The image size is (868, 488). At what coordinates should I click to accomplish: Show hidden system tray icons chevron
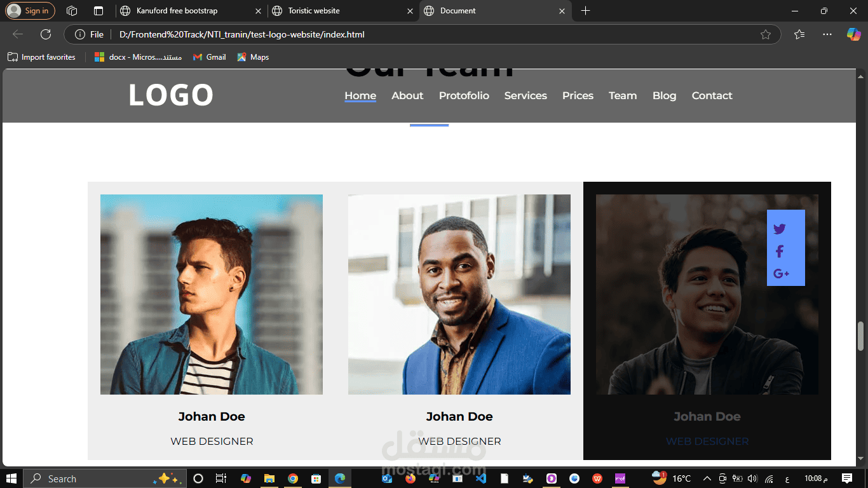707,478
